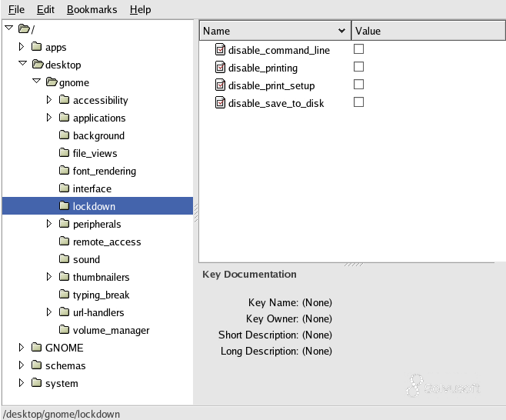
Task: Select the background tree label
Action: point(98,136)
